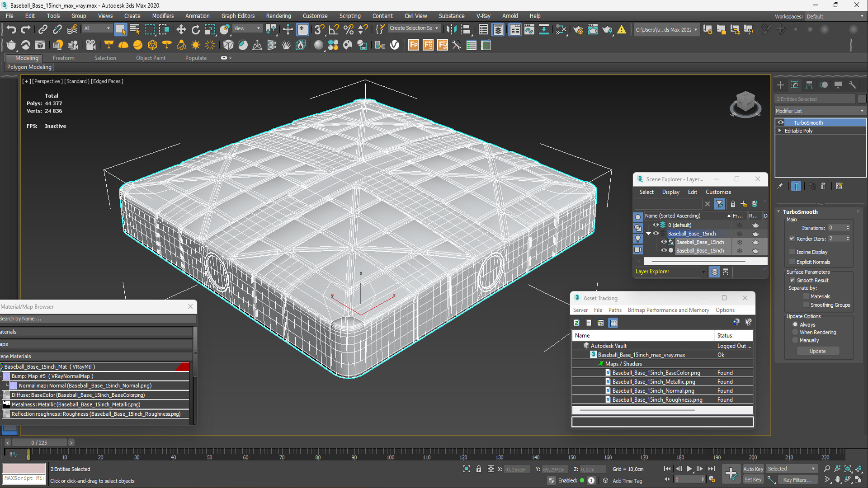Viewport: 868px width, 488px height.
Task: Open the Modify panel tab icon
Action: coord(795,85)
